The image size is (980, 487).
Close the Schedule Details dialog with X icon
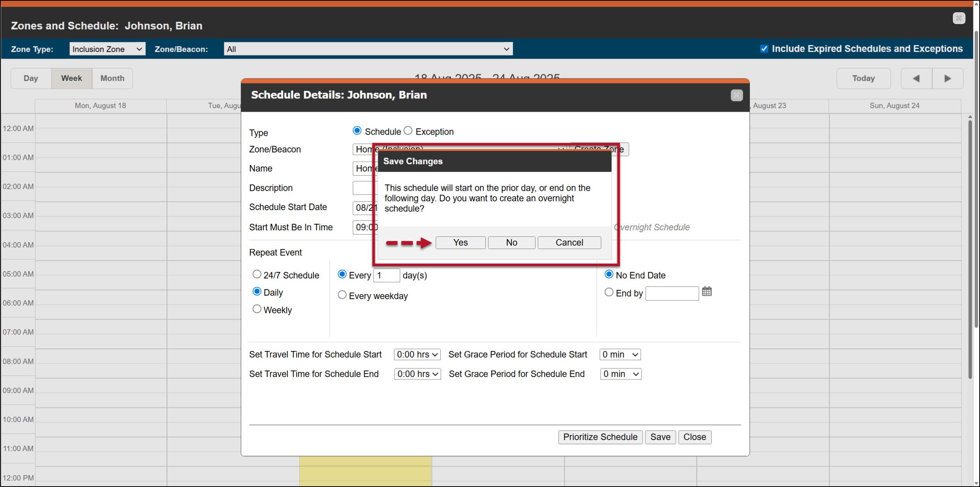click(737, 95)
